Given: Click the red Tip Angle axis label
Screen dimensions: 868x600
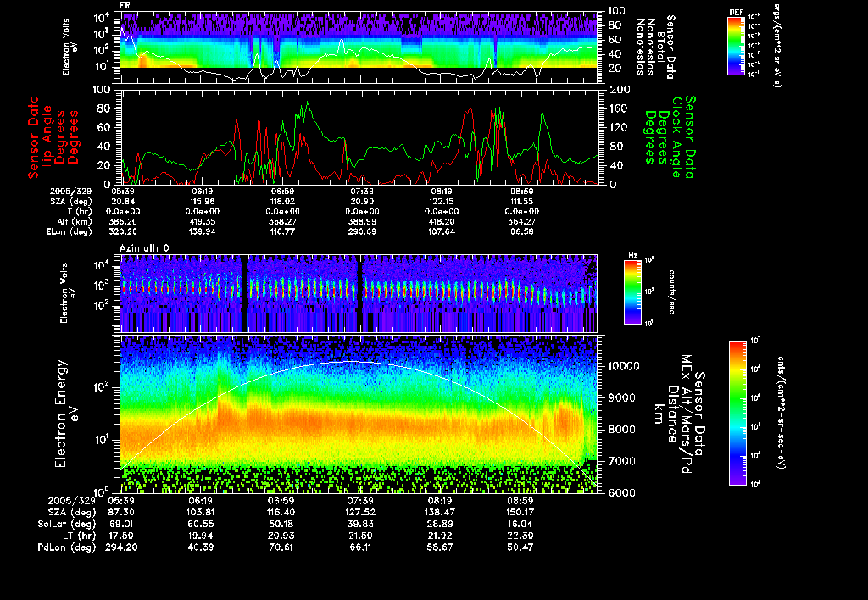Looking at the screenshot, I should [53, 137].
